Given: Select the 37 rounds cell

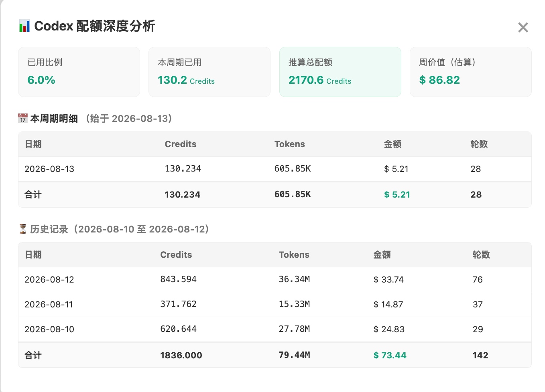Looking at the screenshot, I should [478, 305].
